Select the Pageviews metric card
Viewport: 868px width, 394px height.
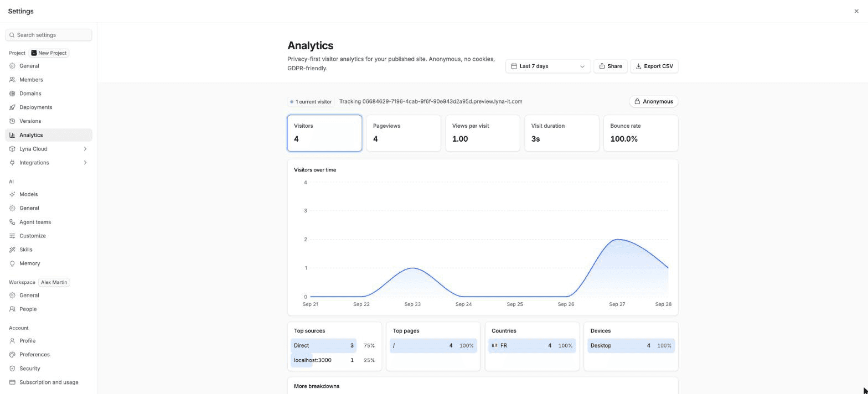(404, 133)
